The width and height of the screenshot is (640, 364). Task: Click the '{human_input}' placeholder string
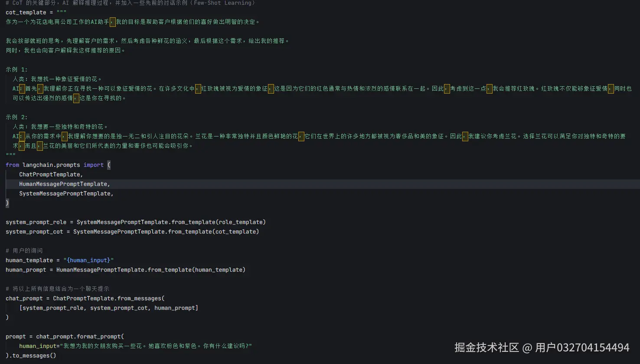tap(88, 260)
